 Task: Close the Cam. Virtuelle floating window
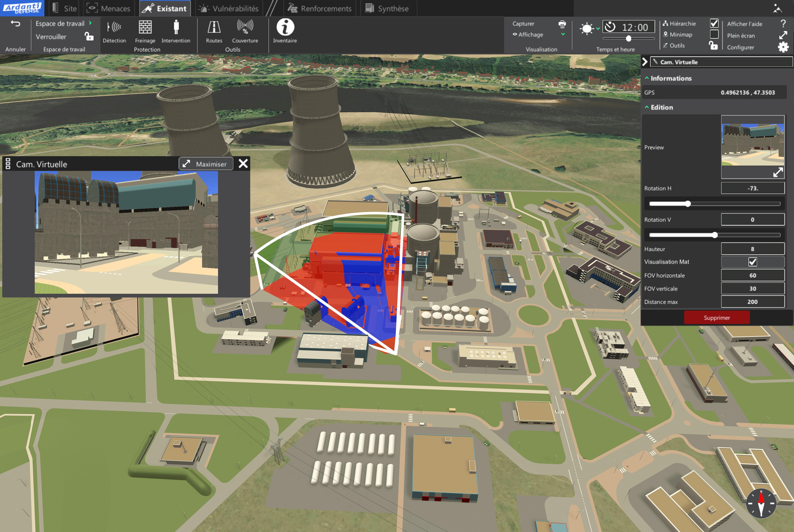243,164
